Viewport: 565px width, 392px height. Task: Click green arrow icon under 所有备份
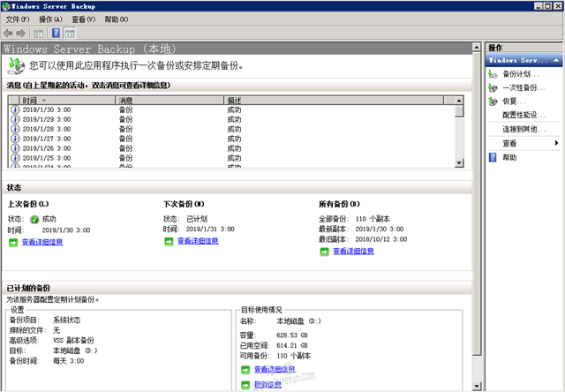pyautogui.click(x=324, y=252)
